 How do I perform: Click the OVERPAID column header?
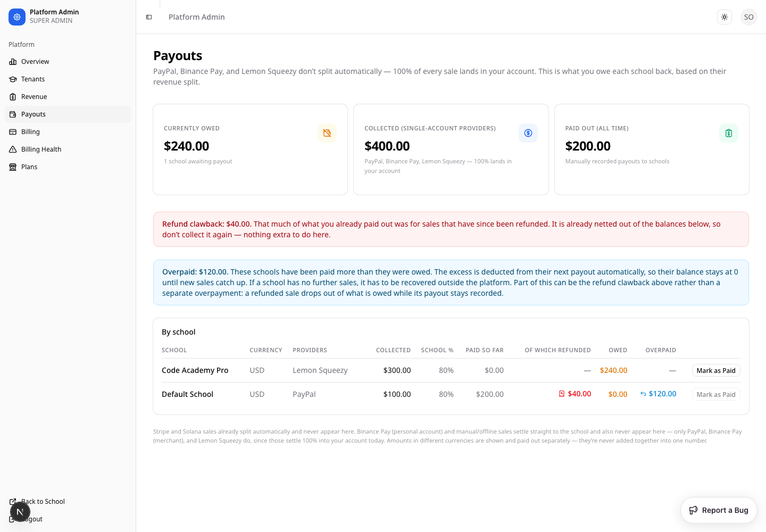661,350
